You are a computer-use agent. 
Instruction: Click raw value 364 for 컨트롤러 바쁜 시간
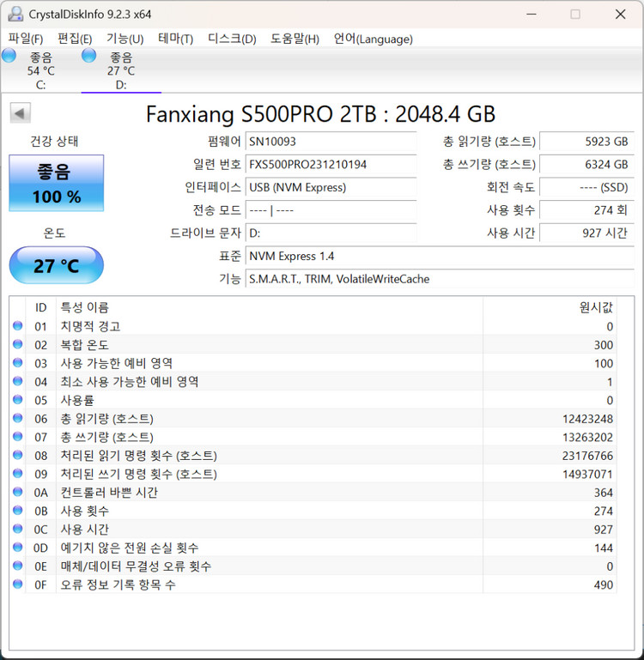coord(603,493)
